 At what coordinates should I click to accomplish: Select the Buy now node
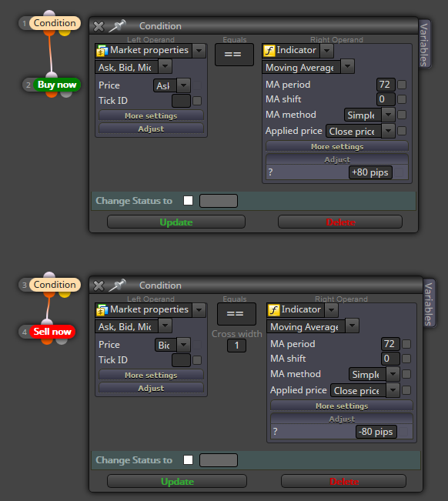click(57, 85)
